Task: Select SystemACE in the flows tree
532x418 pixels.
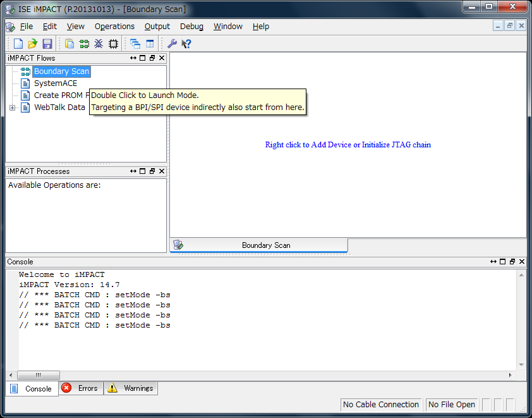Action: 56,83
